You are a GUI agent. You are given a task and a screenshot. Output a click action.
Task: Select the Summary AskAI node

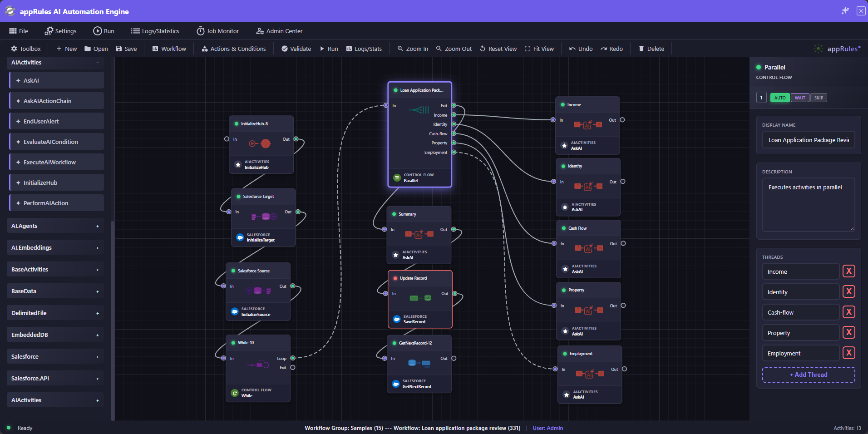419,235
